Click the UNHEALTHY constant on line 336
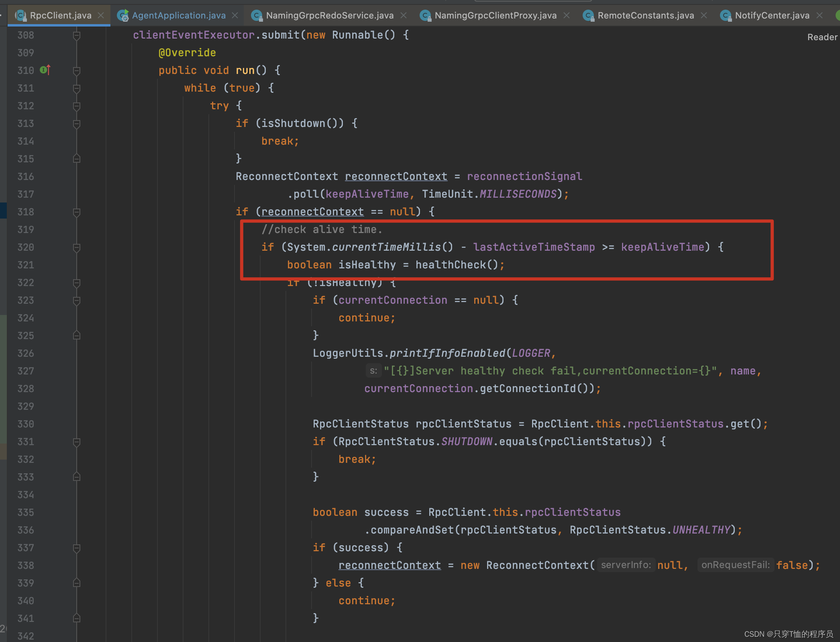 [701, 530]
